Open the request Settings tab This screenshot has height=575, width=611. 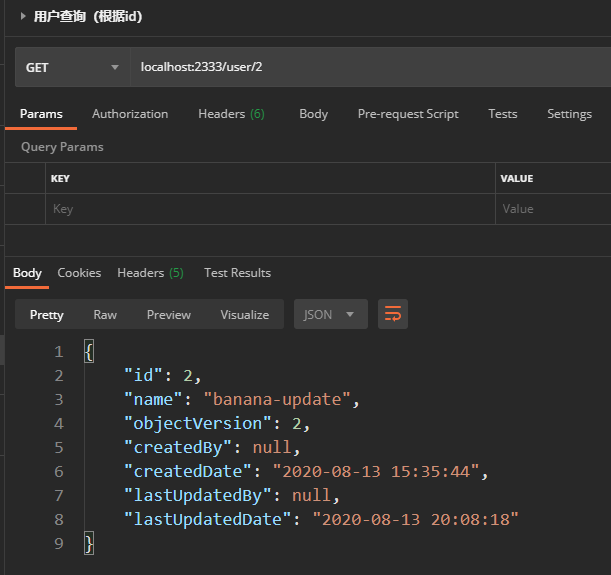pyautogui.click(x=569, y=114)
